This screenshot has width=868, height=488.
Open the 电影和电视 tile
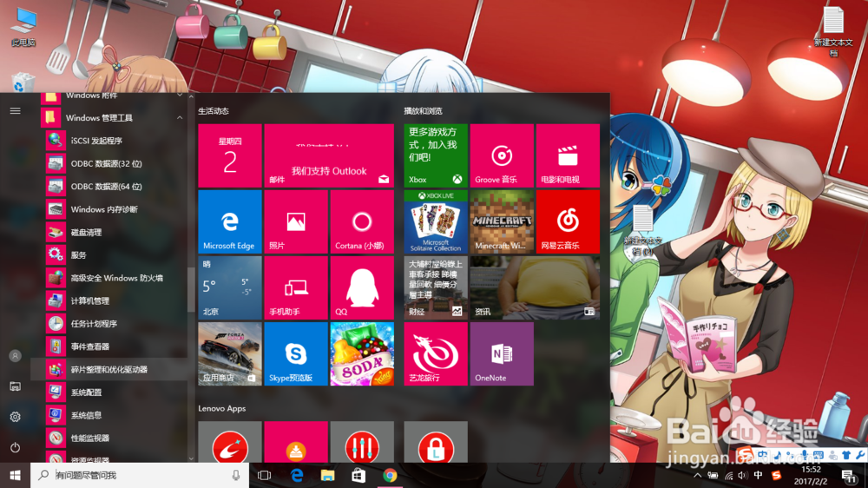pos(568,155)
